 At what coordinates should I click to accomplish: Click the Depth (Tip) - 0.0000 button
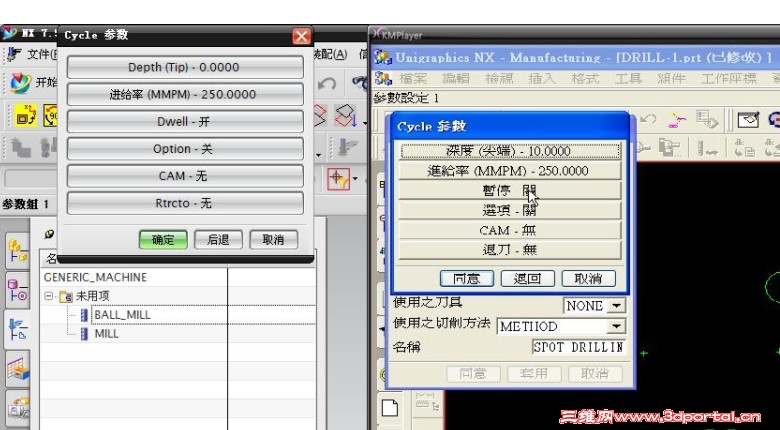185,67
